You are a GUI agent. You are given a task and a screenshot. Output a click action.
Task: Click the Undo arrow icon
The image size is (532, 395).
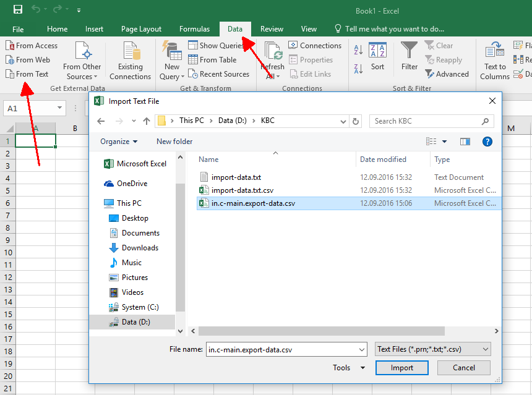[x=36, y=9]
